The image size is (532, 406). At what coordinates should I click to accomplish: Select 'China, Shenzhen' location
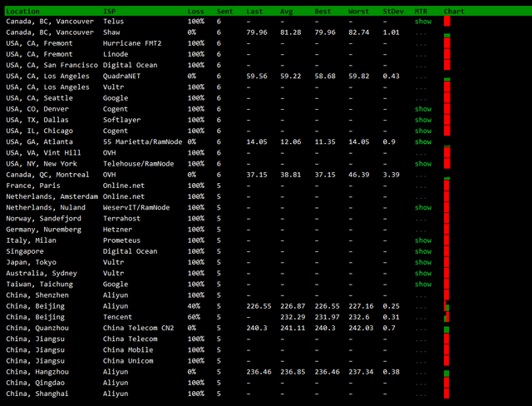point(37,295)
